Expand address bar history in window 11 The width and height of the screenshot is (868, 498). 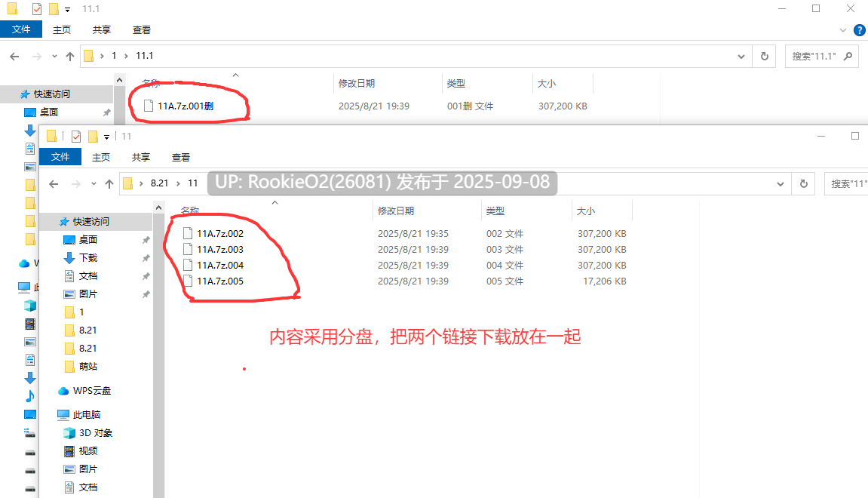(780, 183)
